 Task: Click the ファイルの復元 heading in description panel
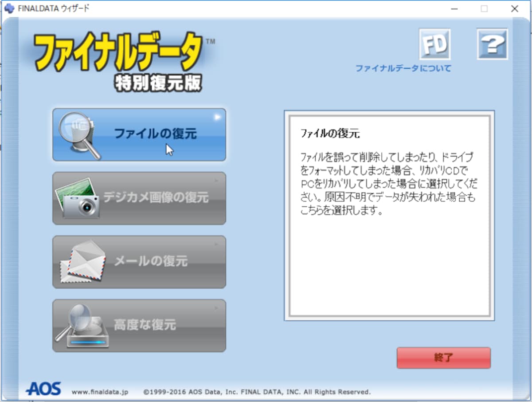pyautogui.click(x=330, y=133)
